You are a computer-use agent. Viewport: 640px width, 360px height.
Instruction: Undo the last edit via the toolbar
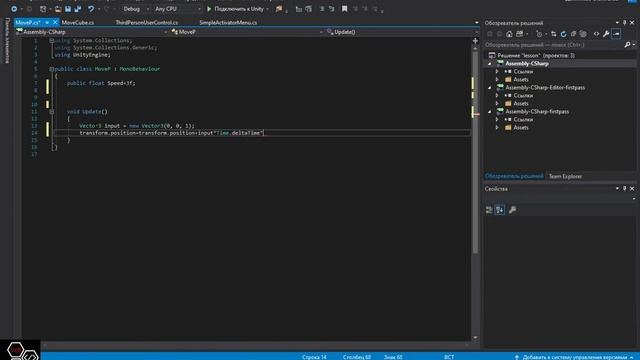[91, 9]
